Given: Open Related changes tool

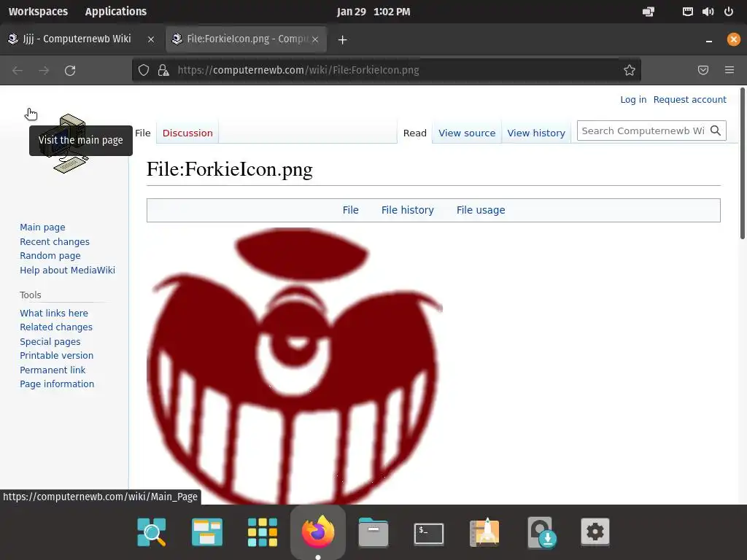Looking at the screenshot, I should click(x=55, y=327).
